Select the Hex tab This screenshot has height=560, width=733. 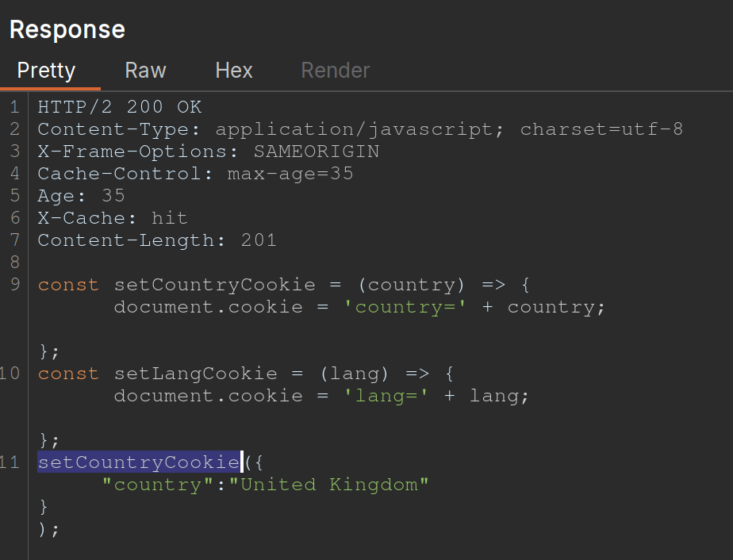click(x=234, y=71)
